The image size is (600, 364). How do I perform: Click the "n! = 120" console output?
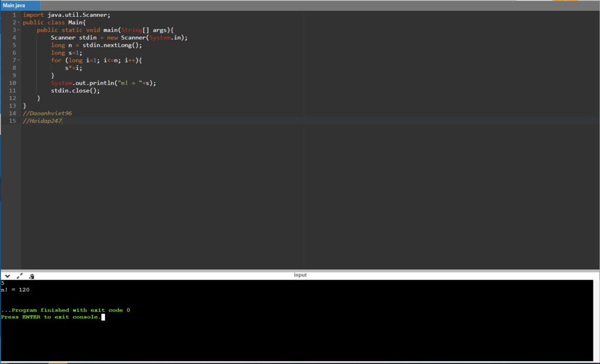point(15,290)
